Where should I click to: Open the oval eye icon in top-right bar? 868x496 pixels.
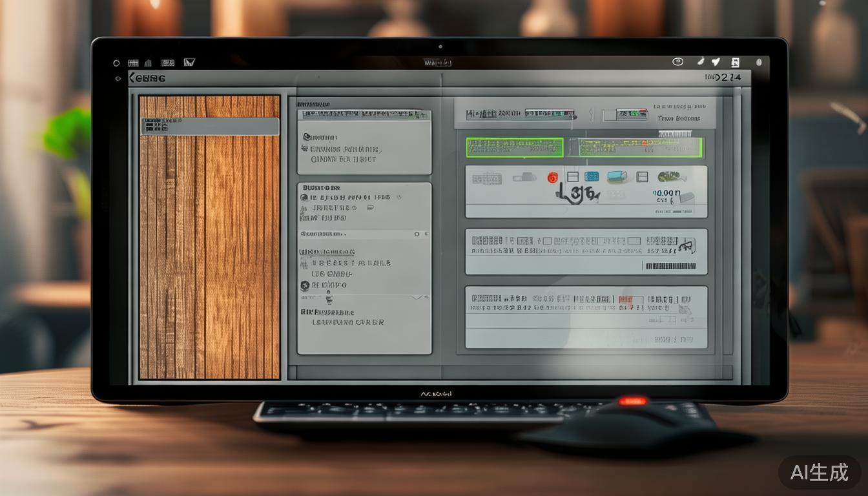pos(677,62)
